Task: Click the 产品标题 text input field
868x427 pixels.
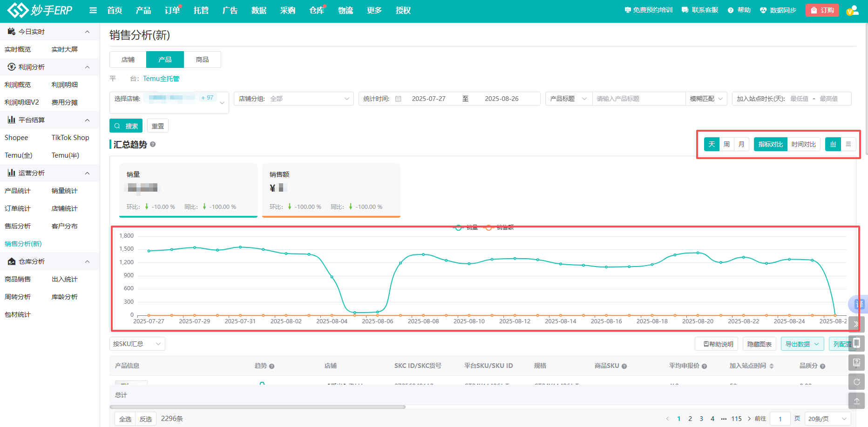Action: tap(638, 99)
